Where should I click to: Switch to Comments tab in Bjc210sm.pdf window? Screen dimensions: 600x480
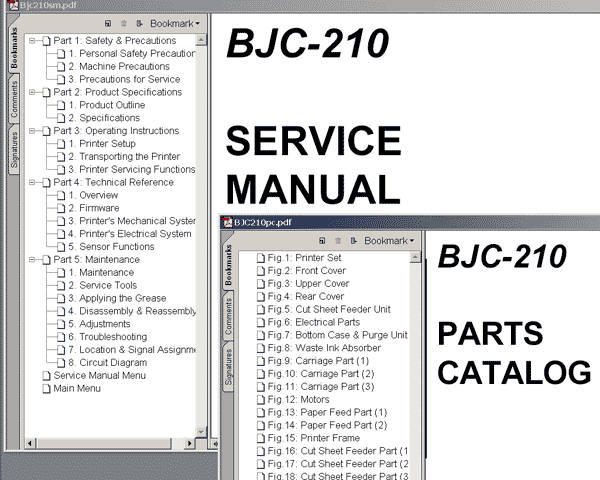coord(14,99)
